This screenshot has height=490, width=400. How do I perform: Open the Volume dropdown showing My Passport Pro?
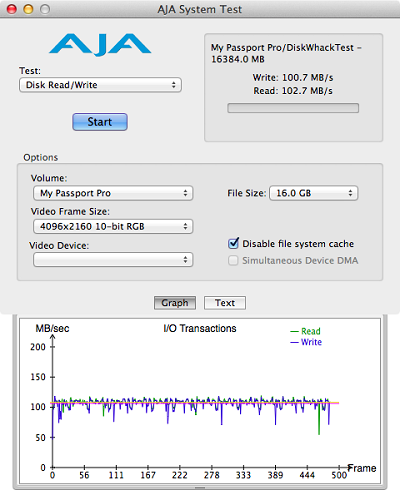click(113, 193)
